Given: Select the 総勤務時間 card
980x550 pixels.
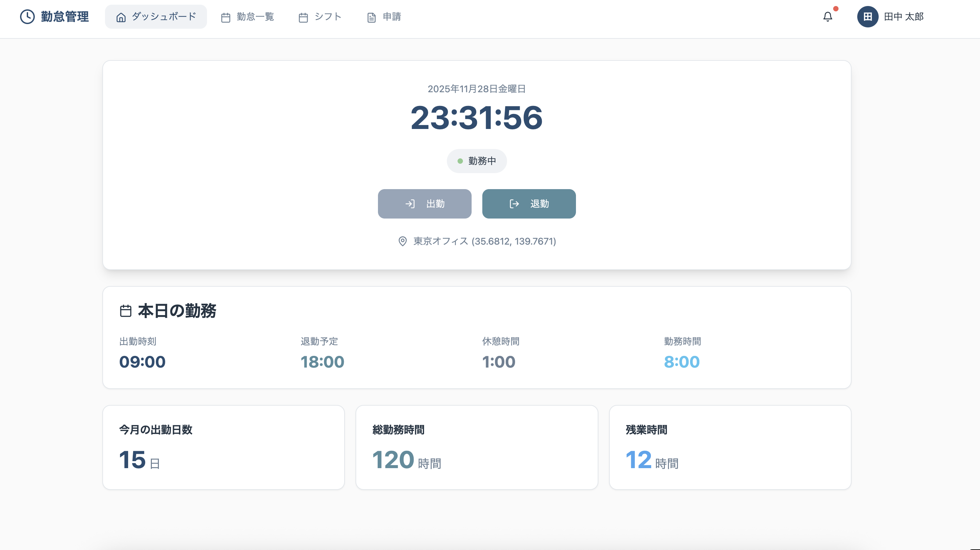Looking at the screenshot, I should pyautogui.click(x=476, y=447).
